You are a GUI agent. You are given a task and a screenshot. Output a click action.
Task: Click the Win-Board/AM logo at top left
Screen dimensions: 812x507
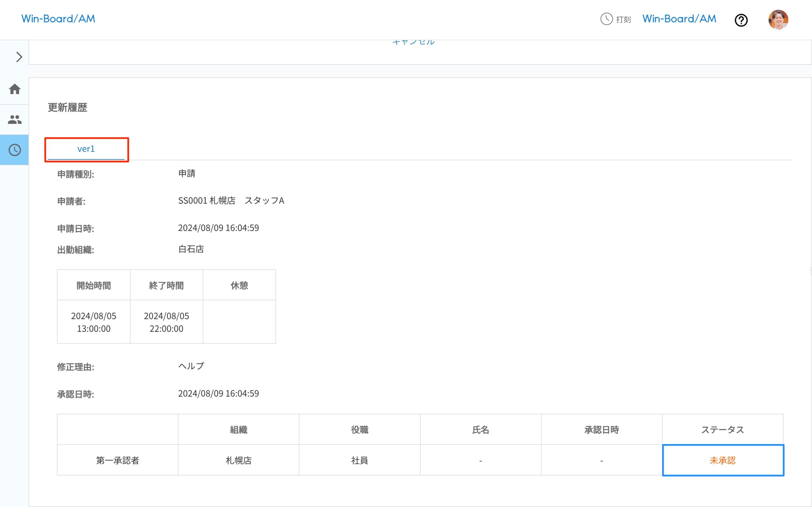pyautogui.click(x=58, y=19)
